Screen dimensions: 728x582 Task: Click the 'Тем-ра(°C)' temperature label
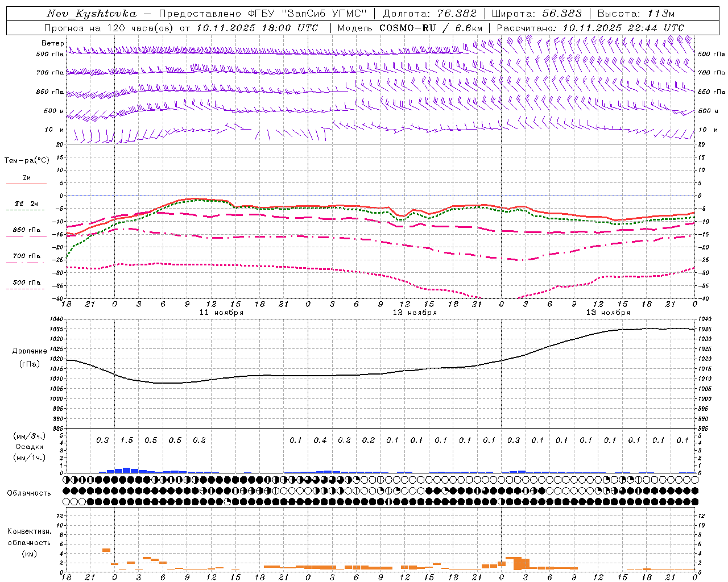point(27,161)
